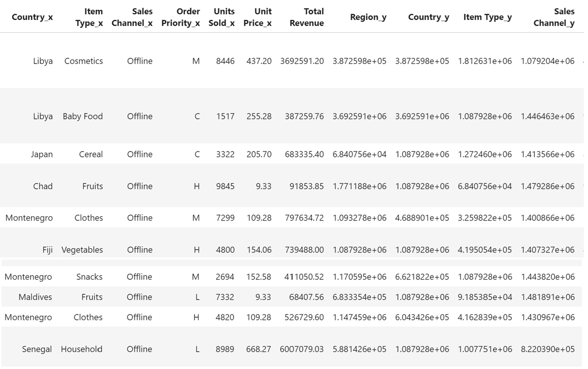Screen dimensions: 588x369
Task: Select the Item Type_x column header
Action: tap(89, 17)
